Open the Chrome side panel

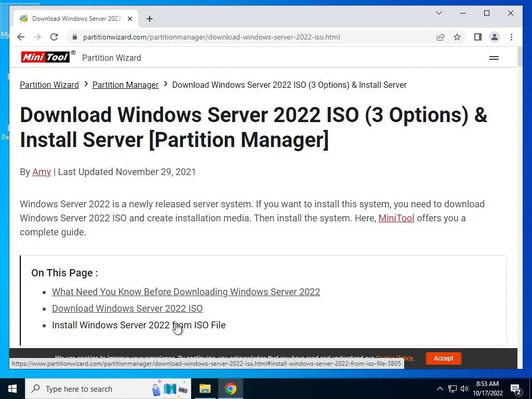pos(478,37)
